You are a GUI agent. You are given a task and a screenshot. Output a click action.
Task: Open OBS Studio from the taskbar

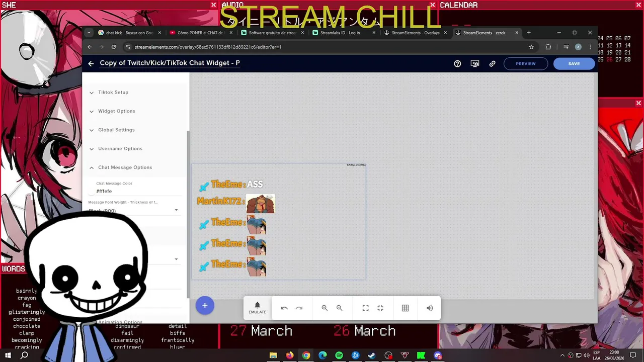tap(388, 355)
